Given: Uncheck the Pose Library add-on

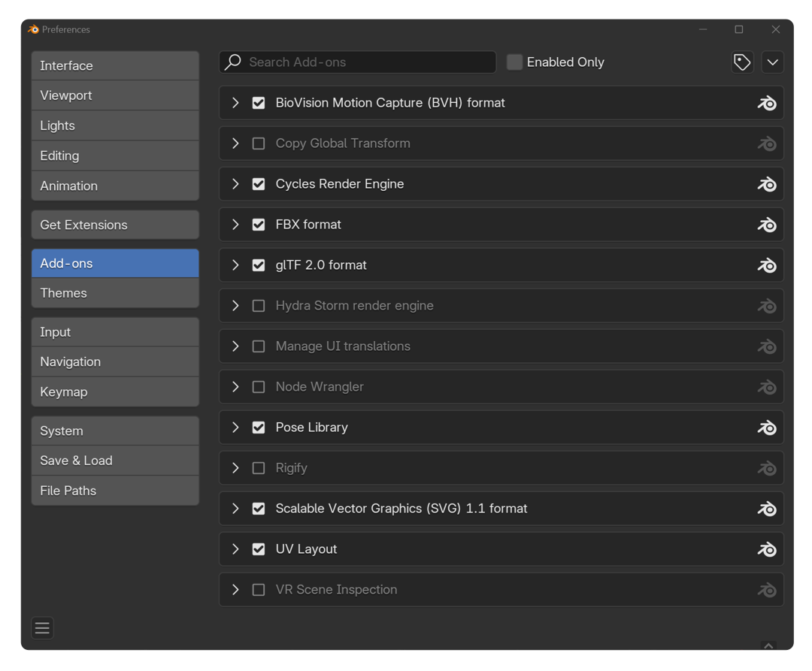Looking at the screenshot, I should [x=259, y=428].
